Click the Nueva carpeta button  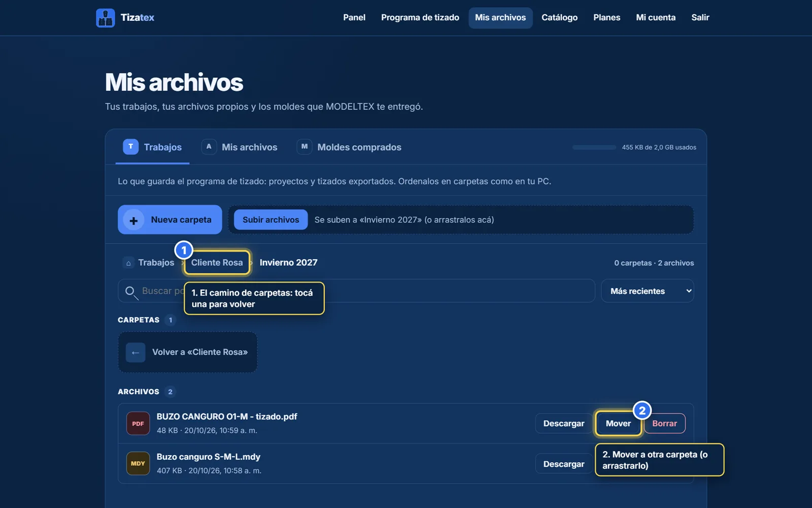[x=170, y=220]
